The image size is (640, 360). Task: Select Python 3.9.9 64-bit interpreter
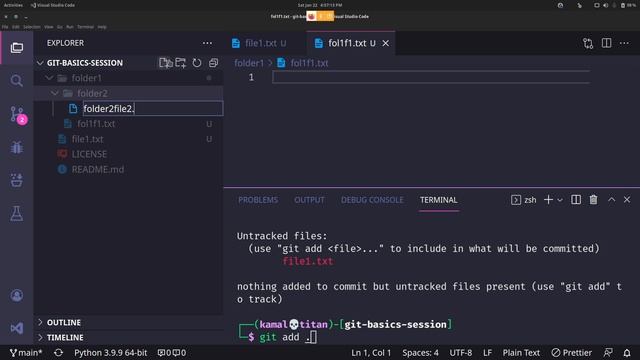click(111, 353)
